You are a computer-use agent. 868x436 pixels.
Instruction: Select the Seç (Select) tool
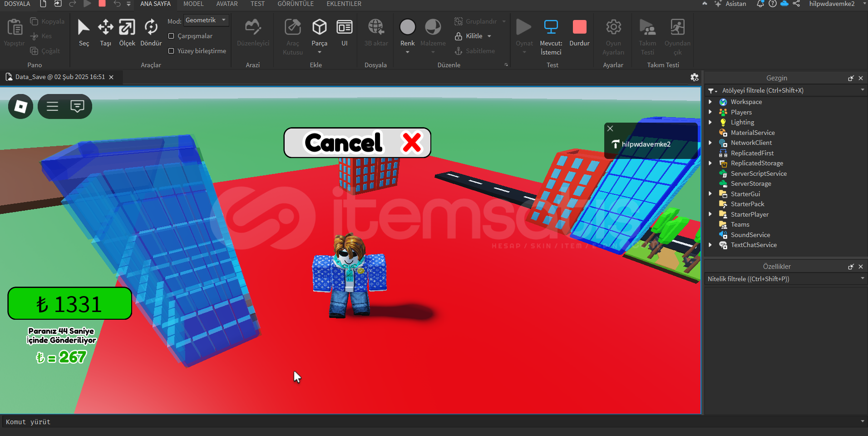(x=84, y=32)
